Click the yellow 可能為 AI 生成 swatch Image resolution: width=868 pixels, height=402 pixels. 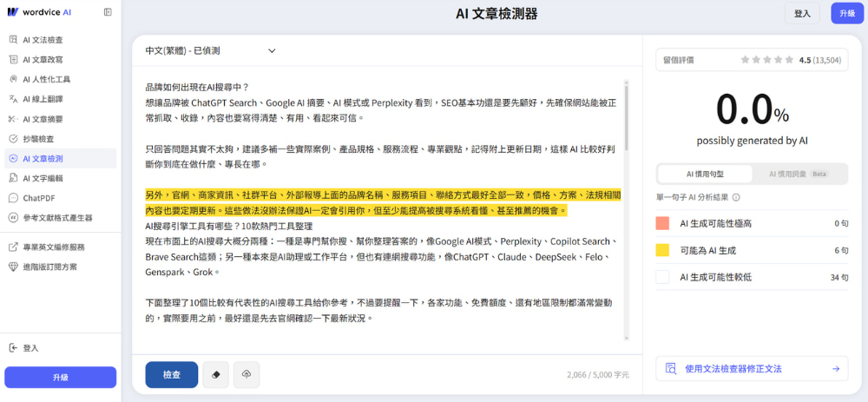click(662, 250)
